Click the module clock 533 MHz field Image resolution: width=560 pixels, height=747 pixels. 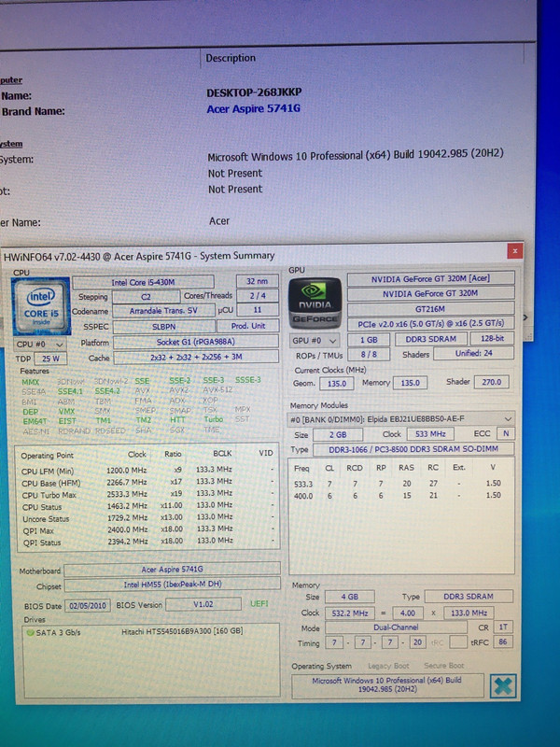[430, 434]
